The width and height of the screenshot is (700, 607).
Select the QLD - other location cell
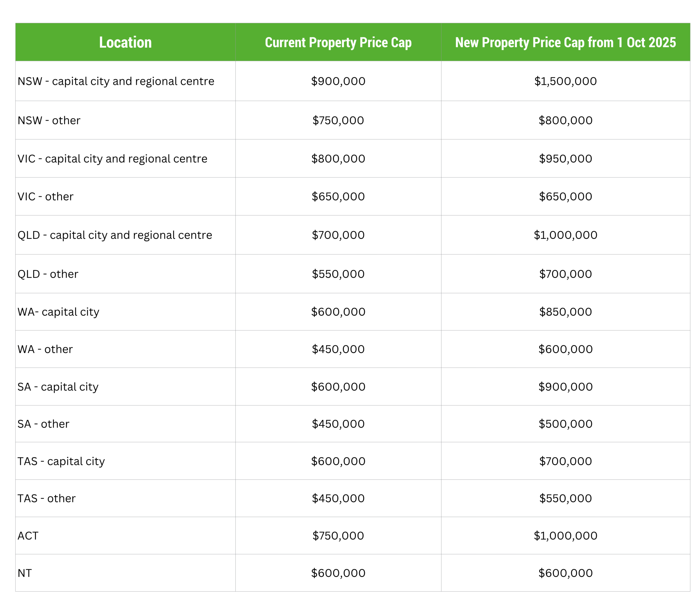pos(48,274)
